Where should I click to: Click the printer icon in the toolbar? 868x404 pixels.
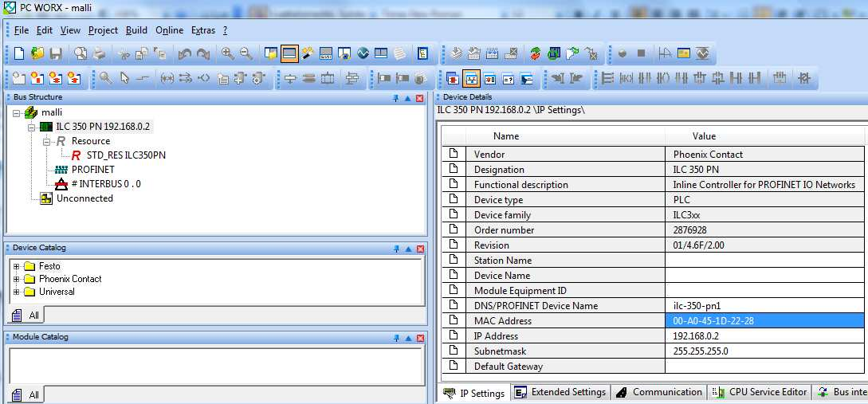point(99,53)
